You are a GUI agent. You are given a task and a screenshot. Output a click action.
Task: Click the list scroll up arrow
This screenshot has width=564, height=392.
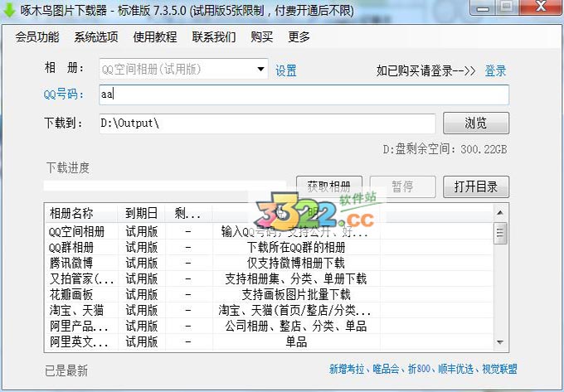click(x=500, y=213)
